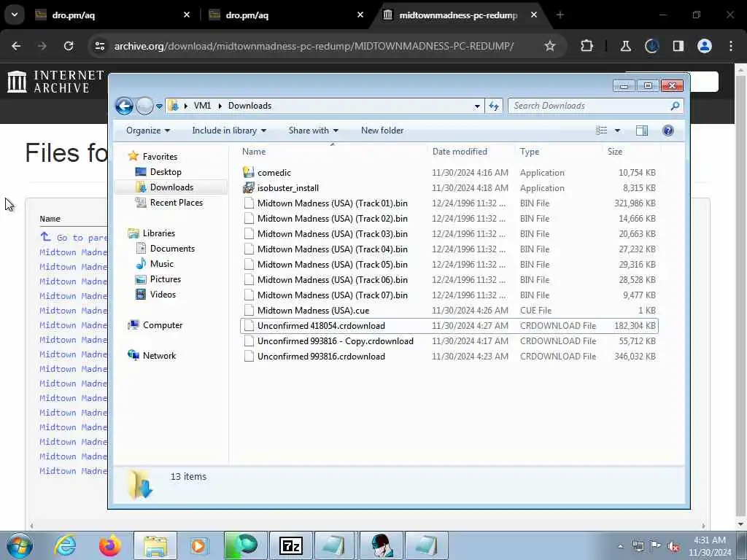This screenshot has width=747, height=560.
Task: Click the New folder button
Action: click(x=382, y=131)
